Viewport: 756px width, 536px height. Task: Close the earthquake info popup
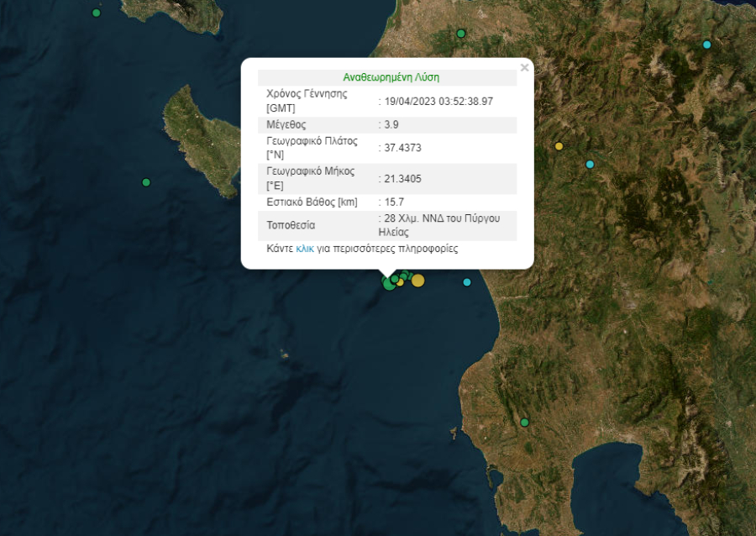524,68
